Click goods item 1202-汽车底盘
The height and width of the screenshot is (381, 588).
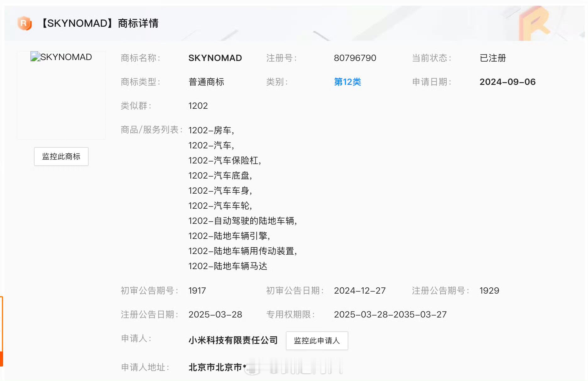point(220,175)
